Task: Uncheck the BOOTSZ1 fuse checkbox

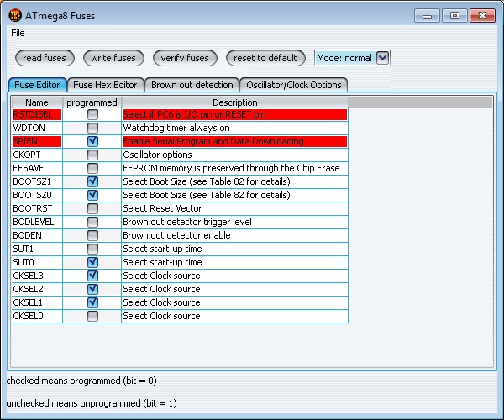Action: tap(92, 181)
